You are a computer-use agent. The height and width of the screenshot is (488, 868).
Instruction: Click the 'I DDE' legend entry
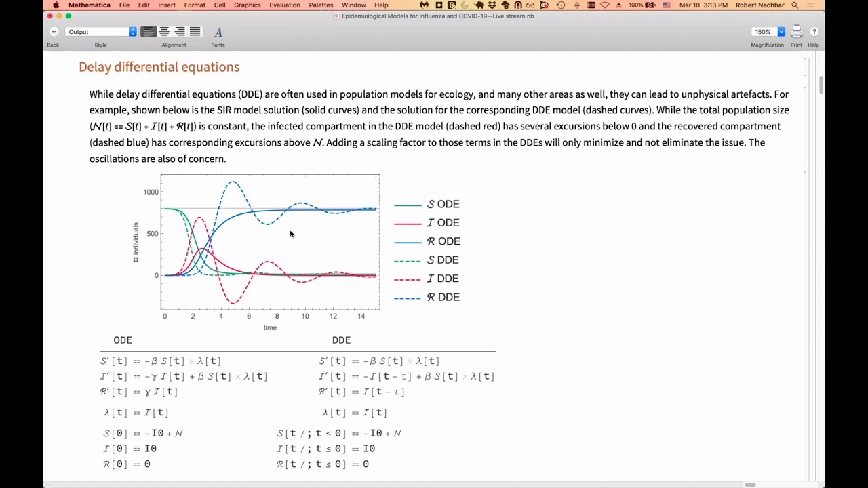(427, 279)
